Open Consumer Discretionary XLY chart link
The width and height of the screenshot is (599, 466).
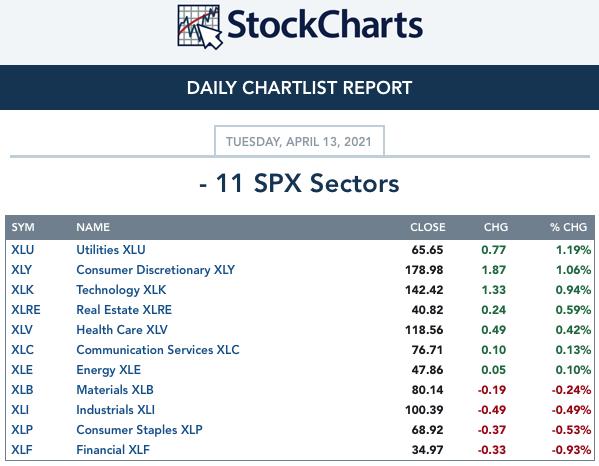[155, 270]
